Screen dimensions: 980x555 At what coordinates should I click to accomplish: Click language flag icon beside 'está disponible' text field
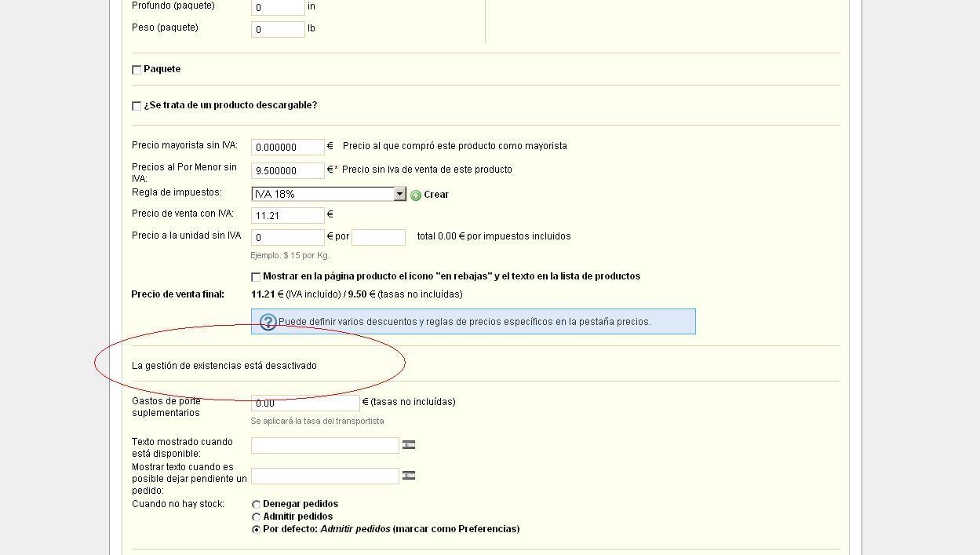coord(408,444)
